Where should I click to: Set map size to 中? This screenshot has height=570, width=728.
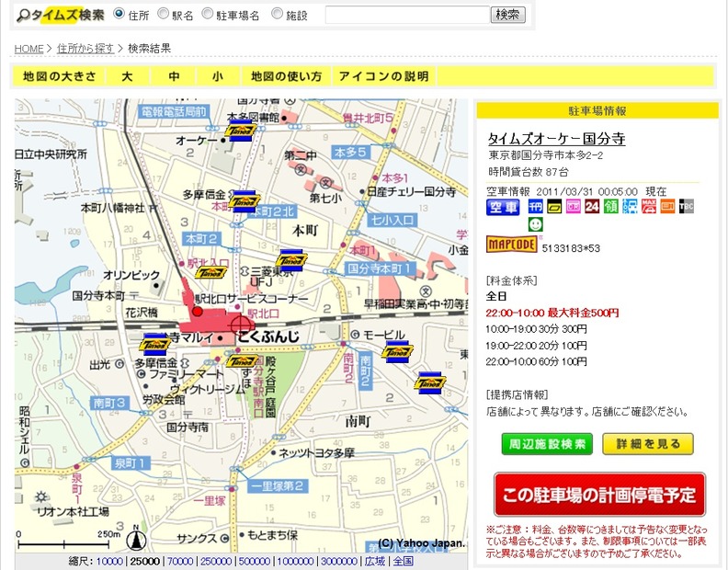point(174,76)
